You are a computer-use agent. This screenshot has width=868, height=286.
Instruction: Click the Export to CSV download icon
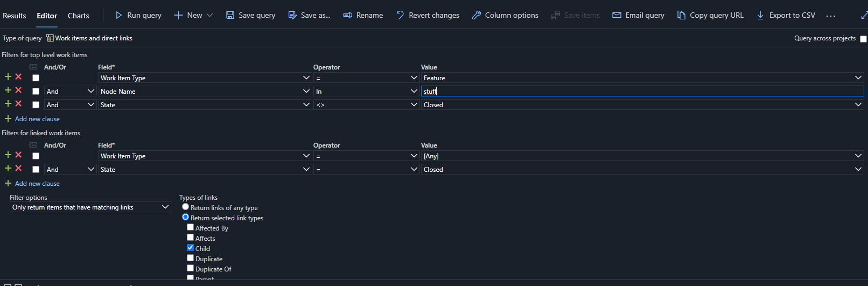[760, 15]
